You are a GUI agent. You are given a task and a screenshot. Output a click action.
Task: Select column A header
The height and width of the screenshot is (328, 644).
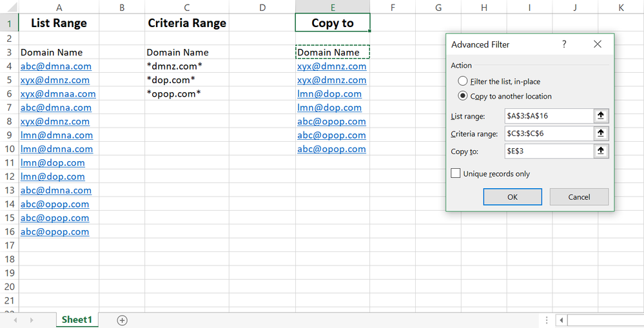point(59,7)
